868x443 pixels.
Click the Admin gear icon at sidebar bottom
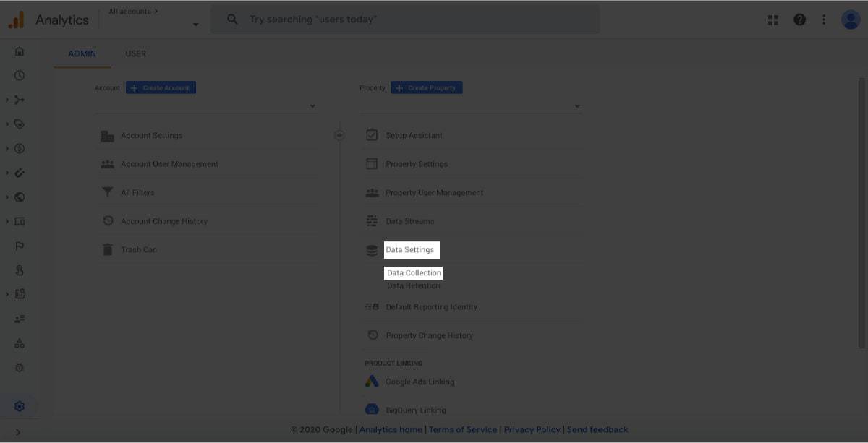coord(20,406)
